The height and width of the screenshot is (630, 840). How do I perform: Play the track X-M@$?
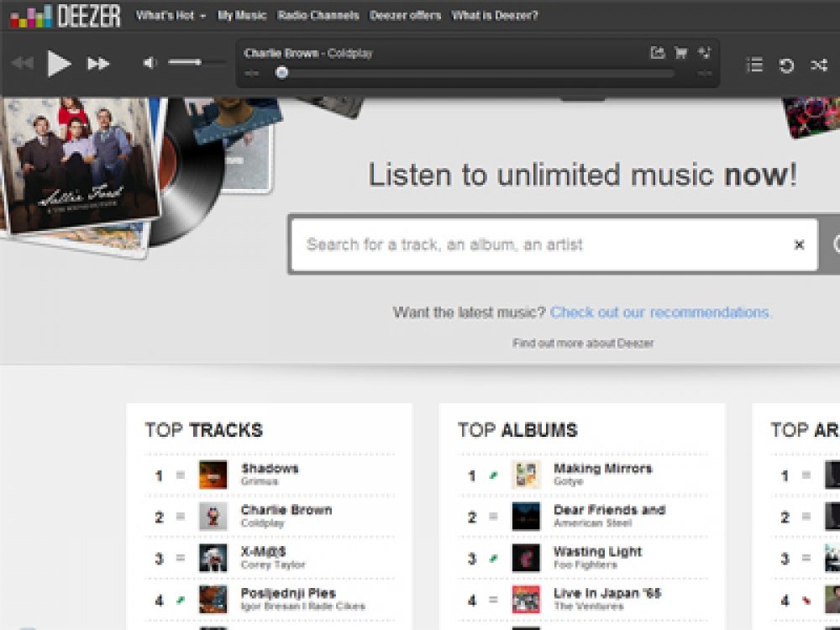[263, 552]
